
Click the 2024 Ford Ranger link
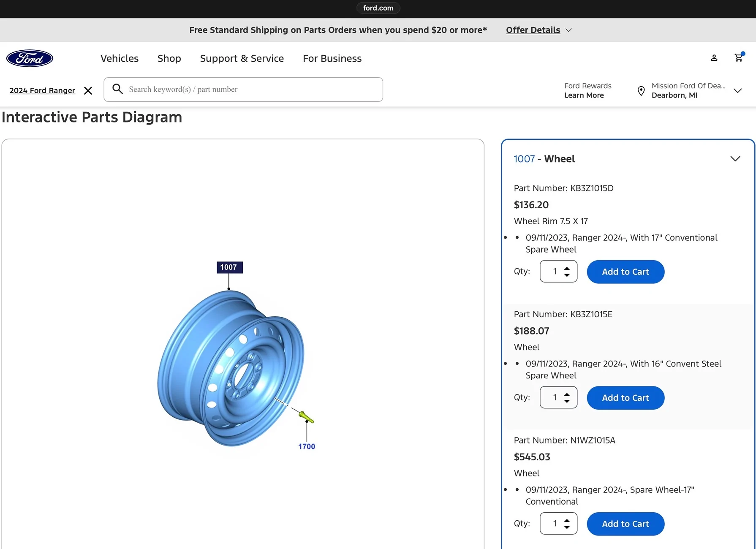tap(42, 90)
